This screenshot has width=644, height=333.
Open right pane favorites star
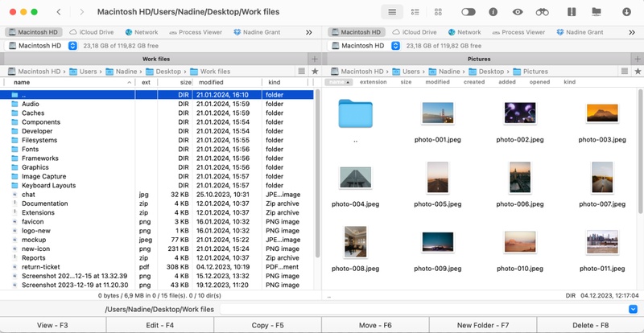coord(638,71)
